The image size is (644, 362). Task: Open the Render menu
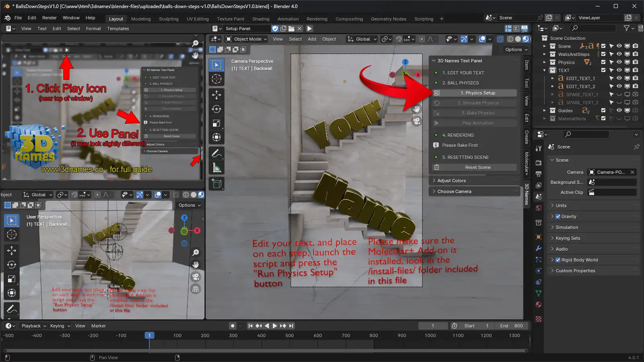[x=50, y=18]
